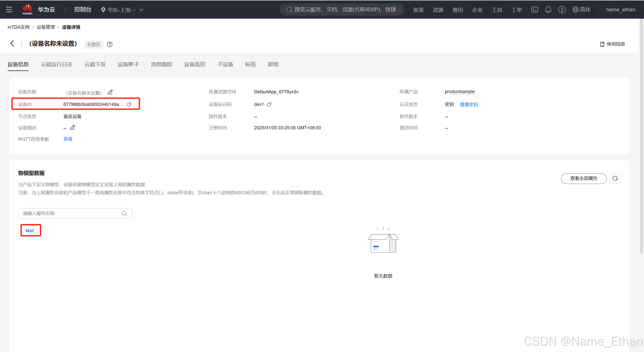Click help icon next to the 未激活 status
This screenshot has width=644, height=352.
[110, 45]
